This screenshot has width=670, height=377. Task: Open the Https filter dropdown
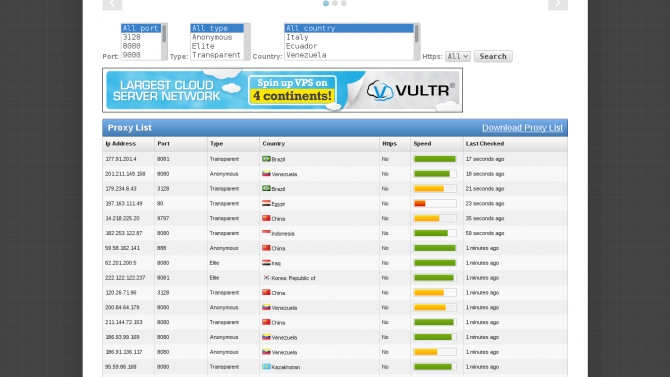(458, 56)
